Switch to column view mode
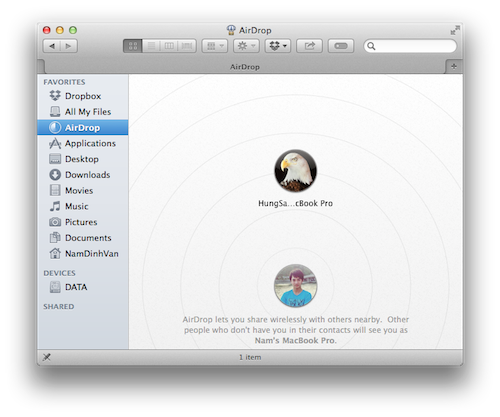This screenshot has height=417, width=500. click(169, 46)
